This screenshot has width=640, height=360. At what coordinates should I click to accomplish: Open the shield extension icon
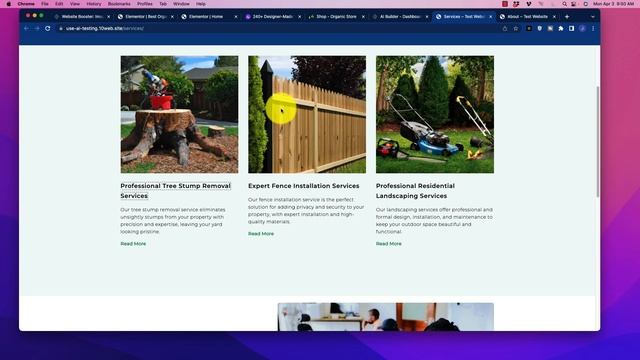tap(540, 29)
